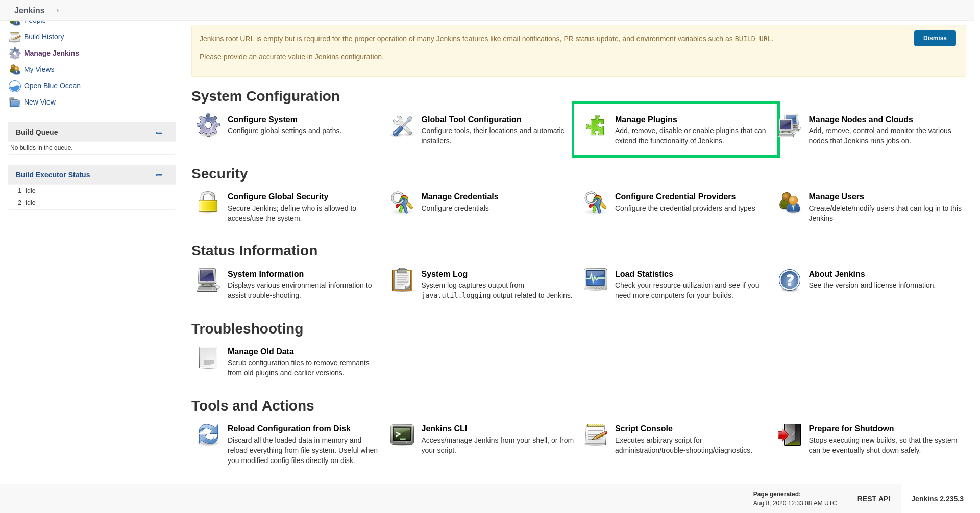The width and height of the screenshot is (980, 513).
Task: Click the Reload Configuration refresh arrows icon
Action: click(x=208, y=434)
